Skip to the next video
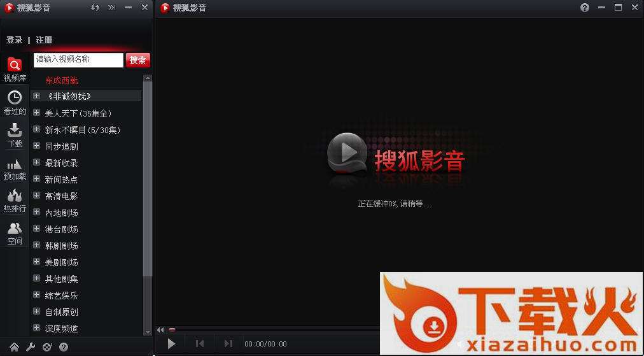Viewport: 644px width, 356px height. (x=228, y=344)
